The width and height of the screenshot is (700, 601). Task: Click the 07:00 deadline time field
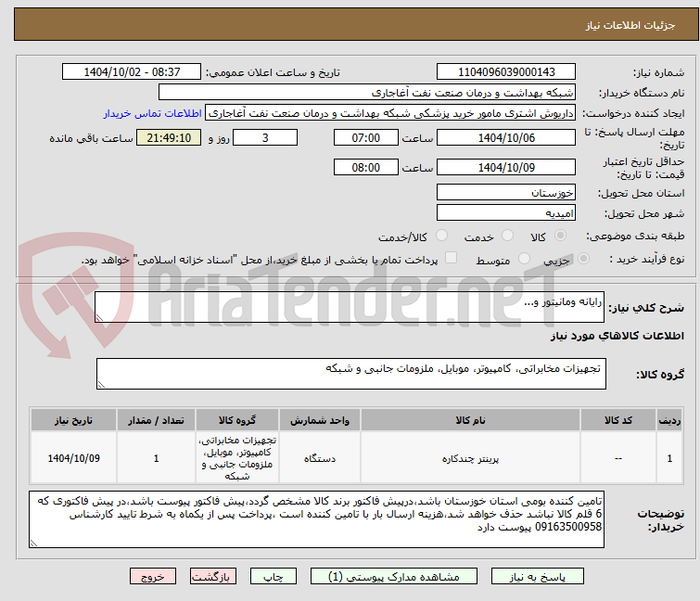[366, 137]
